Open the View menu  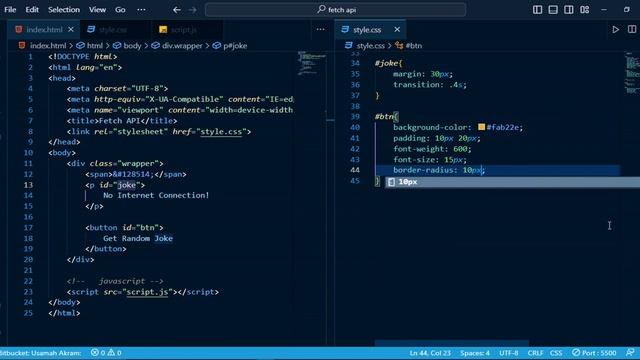tap(97, 9)
